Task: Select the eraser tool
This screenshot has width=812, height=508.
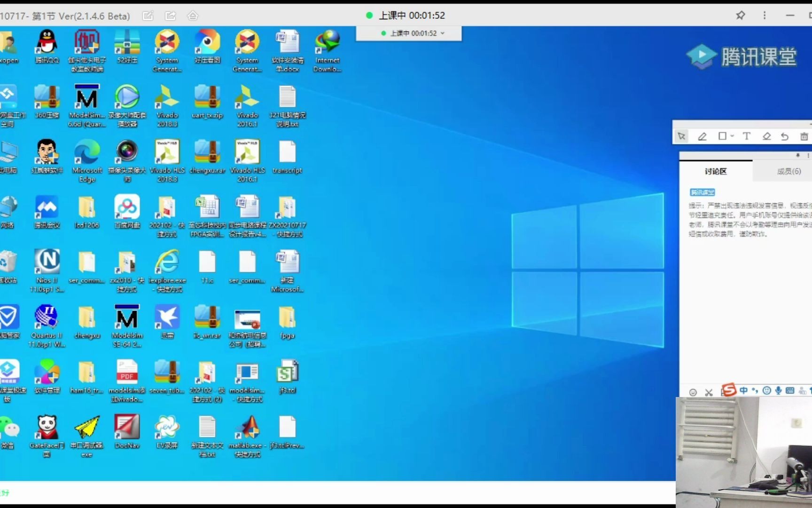Action: pyautogui.click(x=766, y=136)
